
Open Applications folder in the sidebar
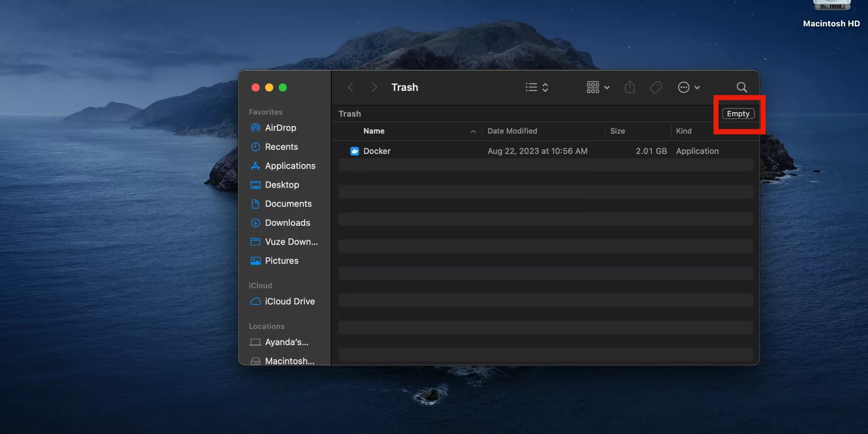pyautogui.click(x=290, y=166)
